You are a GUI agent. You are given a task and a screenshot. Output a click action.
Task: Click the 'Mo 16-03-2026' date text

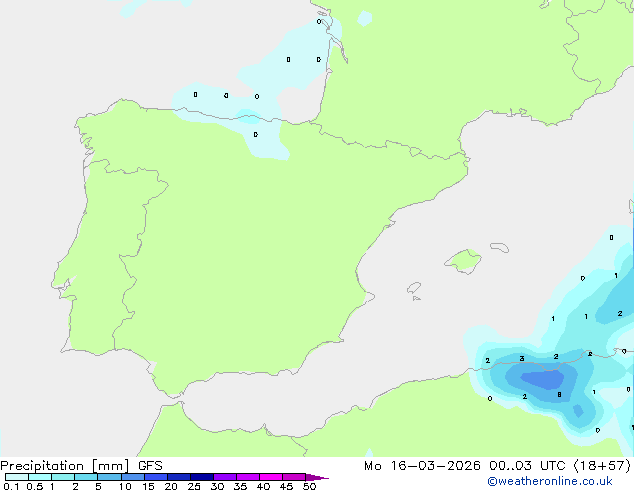click(422, 466)
